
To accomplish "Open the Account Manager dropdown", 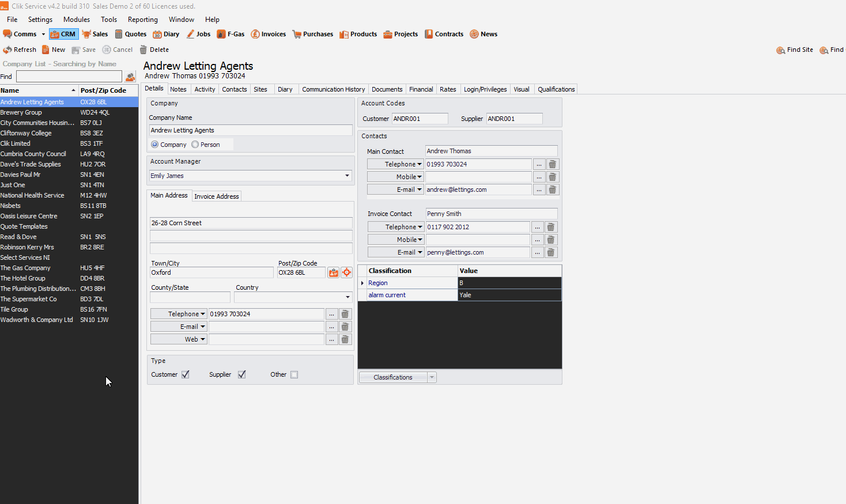I will pos(347,176).
